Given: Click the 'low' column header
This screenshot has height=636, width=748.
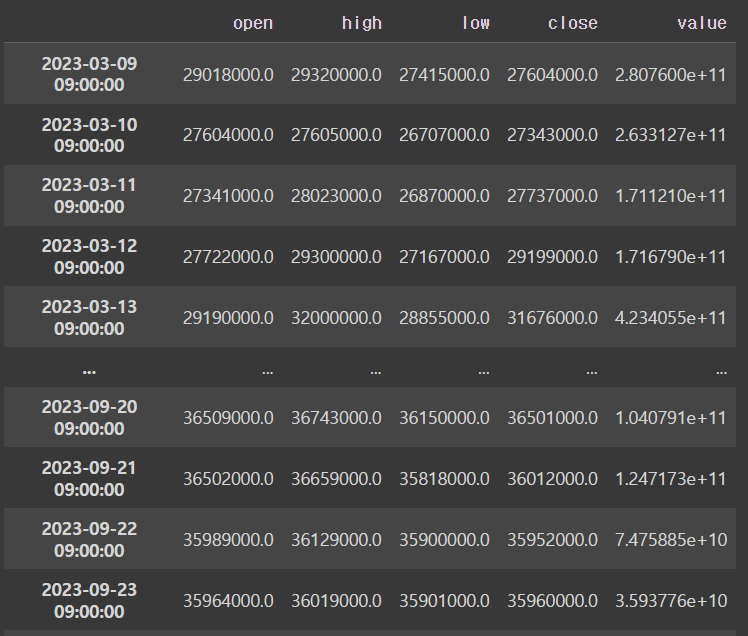Looking at the screenshot, I should point(475,23).
